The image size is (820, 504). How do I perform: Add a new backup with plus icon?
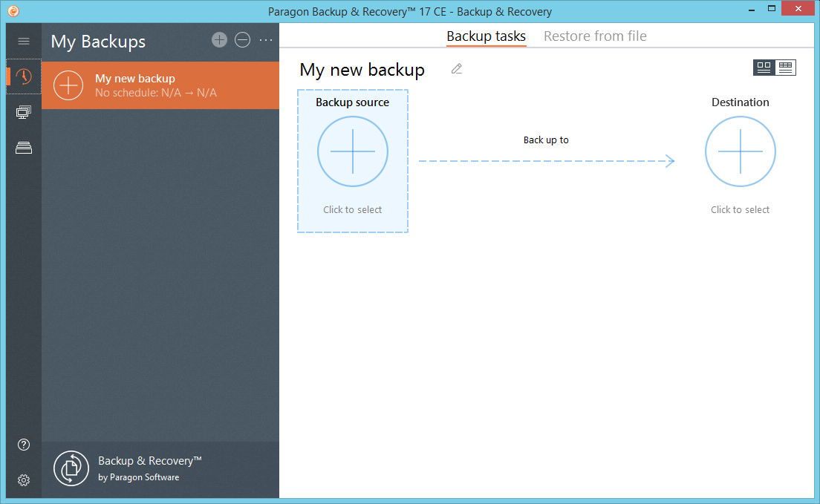coord(220,40)
